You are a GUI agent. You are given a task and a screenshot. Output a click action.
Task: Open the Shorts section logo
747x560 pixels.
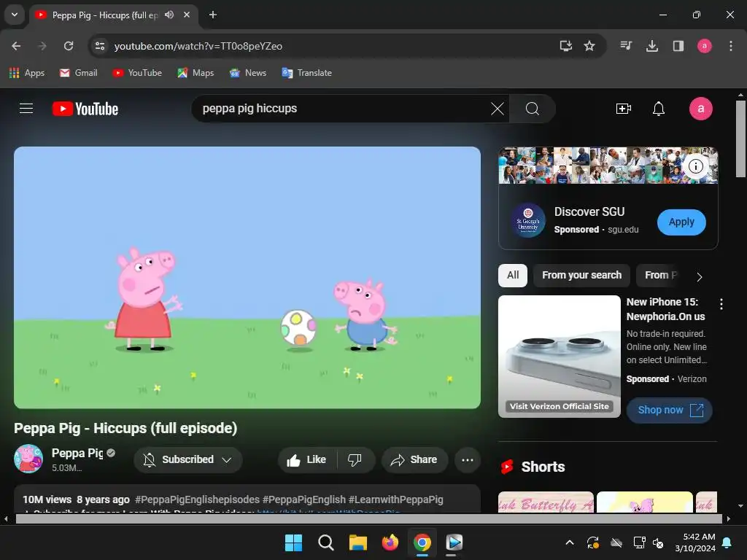[507, 467]
